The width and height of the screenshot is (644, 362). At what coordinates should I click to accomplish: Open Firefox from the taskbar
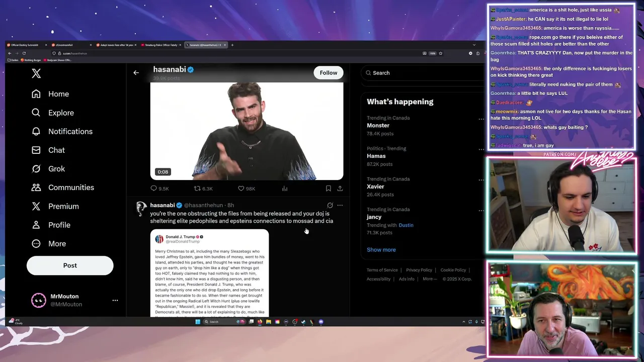(x=260, y=322)
